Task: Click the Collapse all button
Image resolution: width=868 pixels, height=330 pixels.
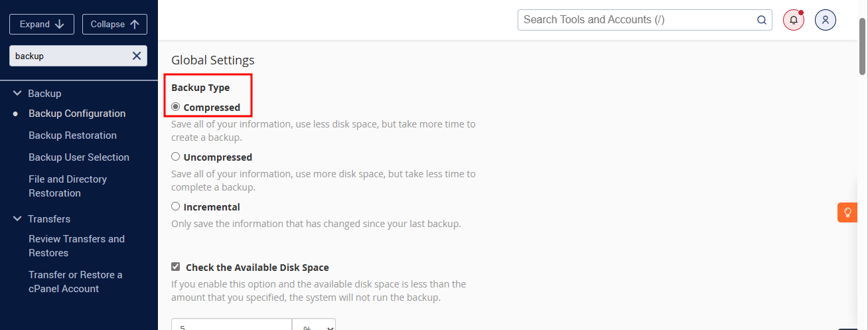Action: [115, 24]
